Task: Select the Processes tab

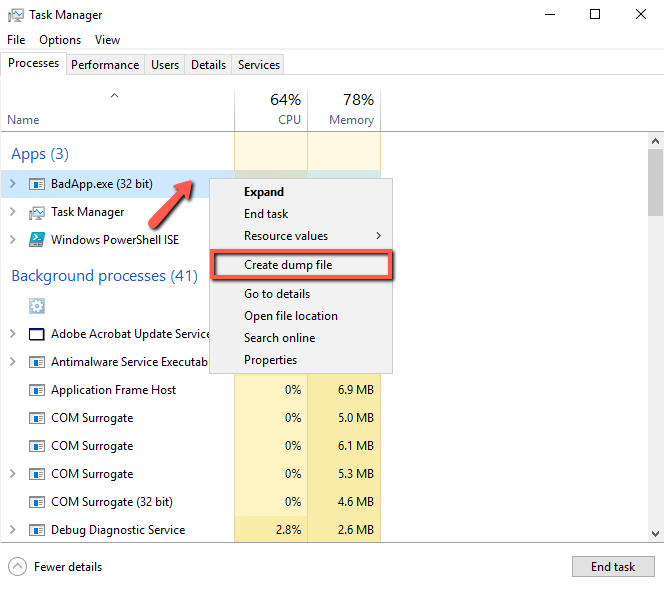Action: (33, 63)
